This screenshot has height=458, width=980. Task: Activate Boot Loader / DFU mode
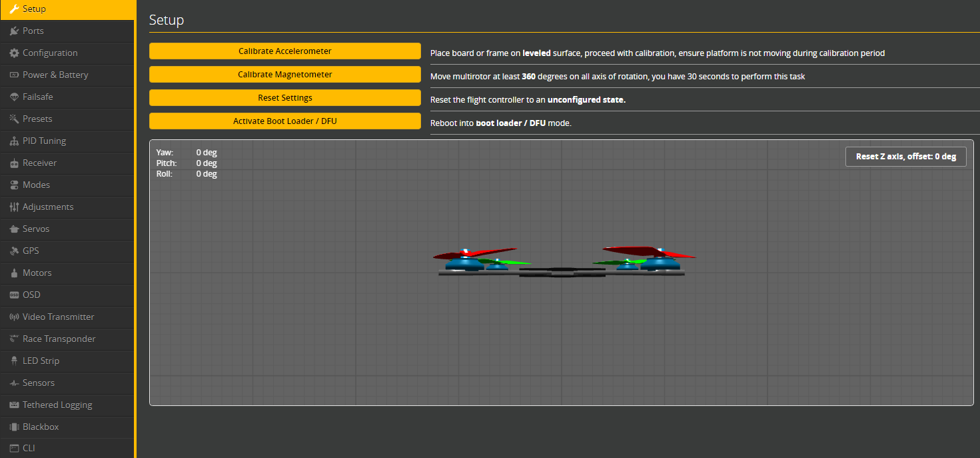[x=284, y=121]
